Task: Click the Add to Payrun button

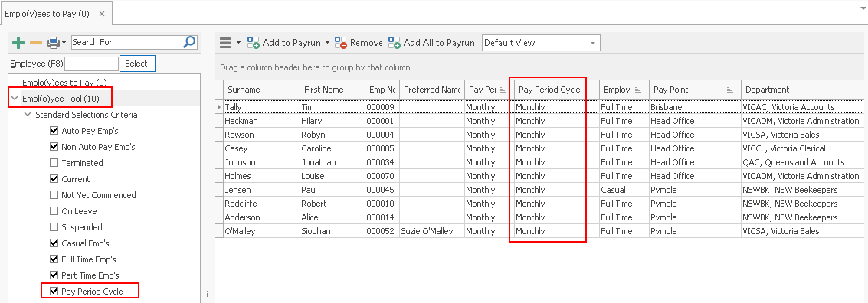Action: (x=284, y=43)
